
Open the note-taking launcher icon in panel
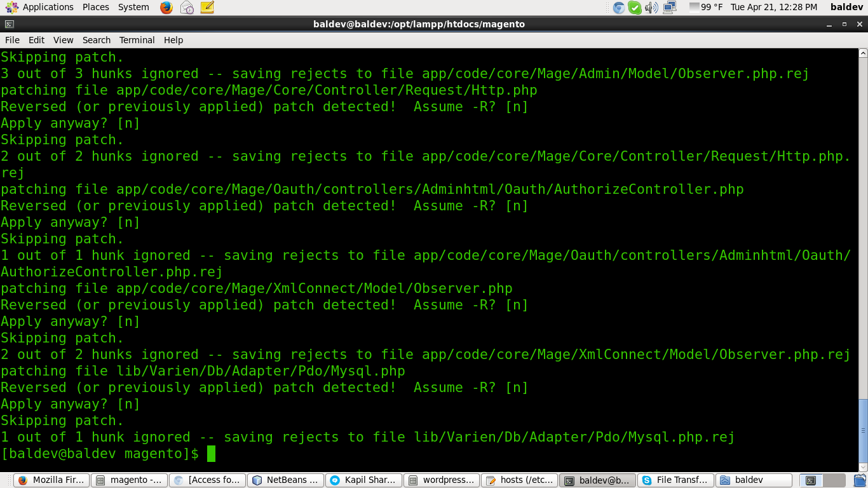point(207,8)
